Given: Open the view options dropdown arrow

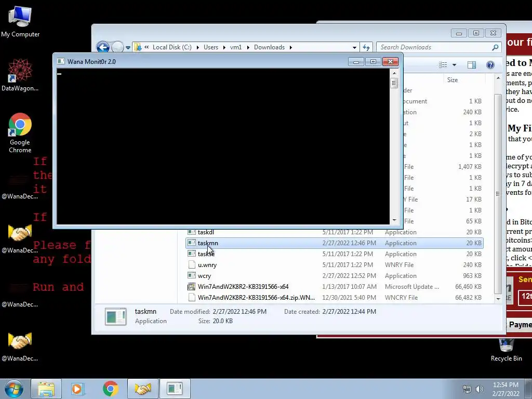Looking at the screenshot, I should 454,65.
